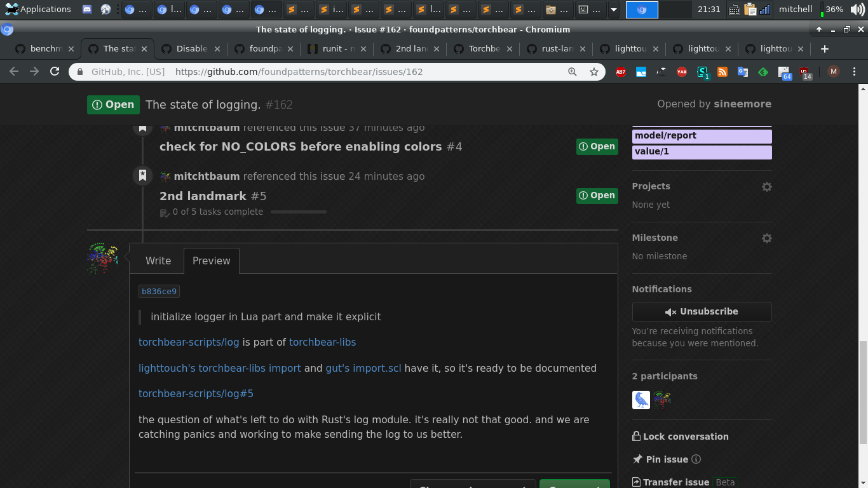
Task: Click the green Open badge for issue #4
Action: (597, 147)
